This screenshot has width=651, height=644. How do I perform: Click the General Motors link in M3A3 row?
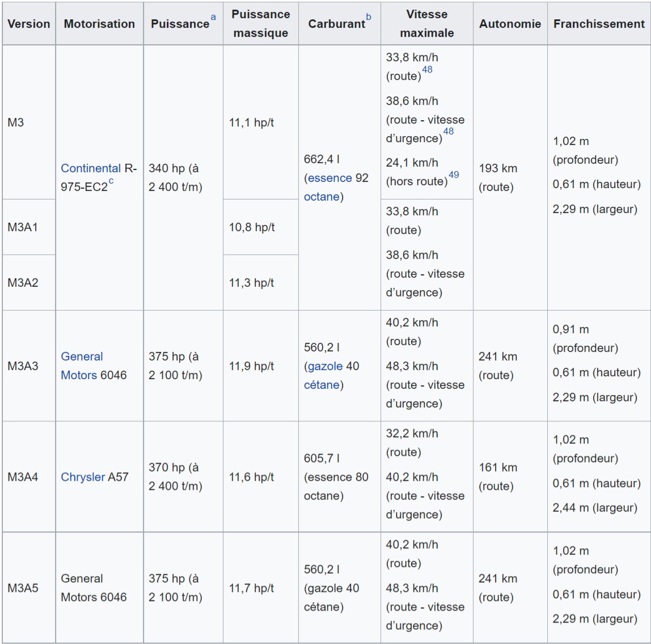pyautogui.click(x=82, y=366)
